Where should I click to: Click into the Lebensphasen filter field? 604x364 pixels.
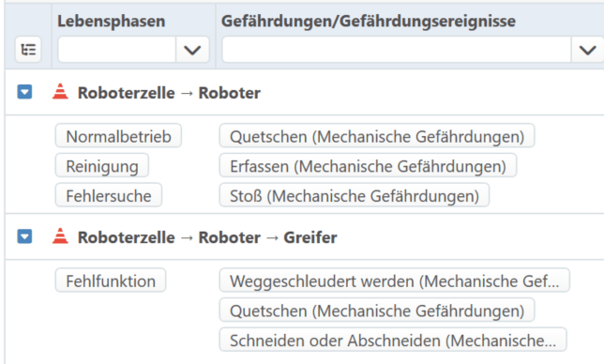click(117, 50)
